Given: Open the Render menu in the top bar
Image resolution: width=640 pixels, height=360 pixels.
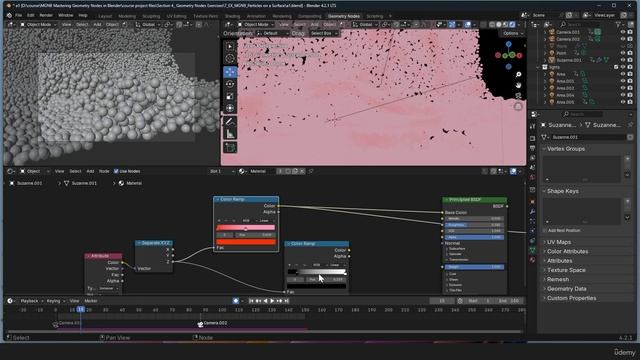Looking at the screenshot, I should click(46, 16).
